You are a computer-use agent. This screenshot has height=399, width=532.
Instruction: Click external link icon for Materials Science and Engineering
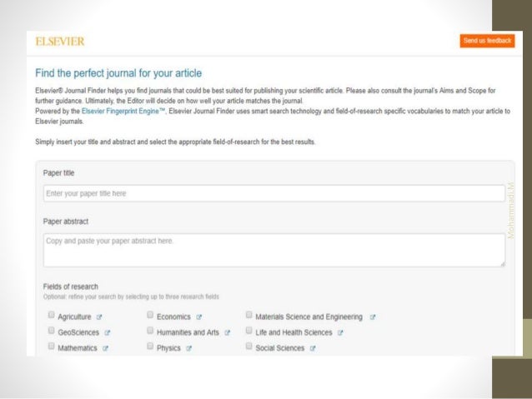(x=372, y=317)
